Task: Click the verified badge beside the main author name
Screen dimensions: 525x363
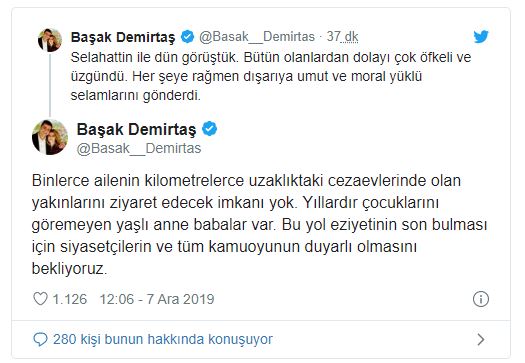Action: [210, 129]
